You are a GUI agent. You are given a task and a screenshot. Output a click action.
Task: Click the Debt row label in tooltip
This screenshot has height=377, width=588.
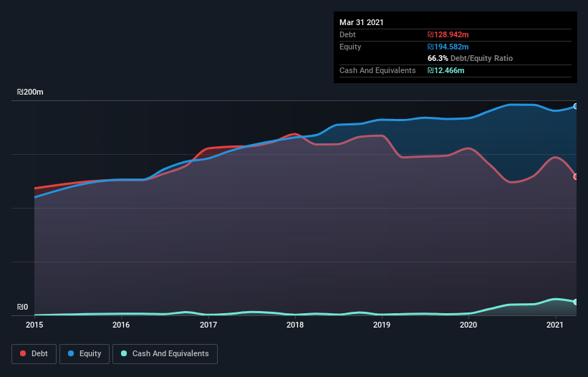point(347,34)
